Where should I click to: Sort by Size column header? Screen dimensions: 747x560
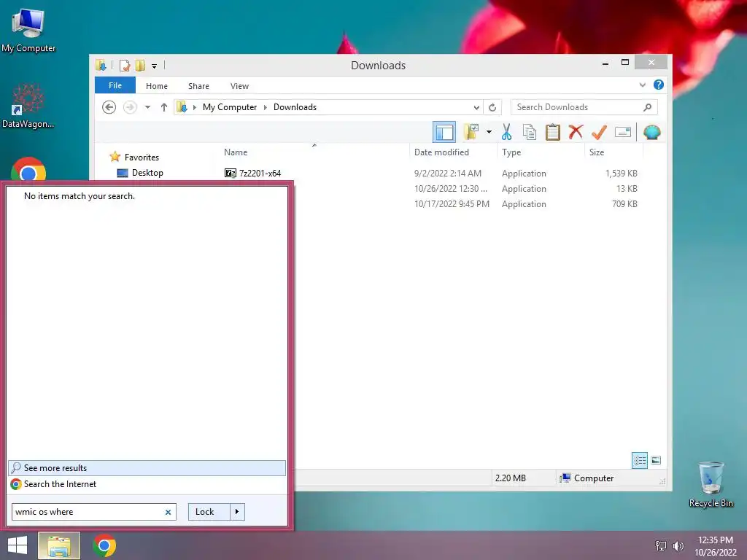coord(597,152)
